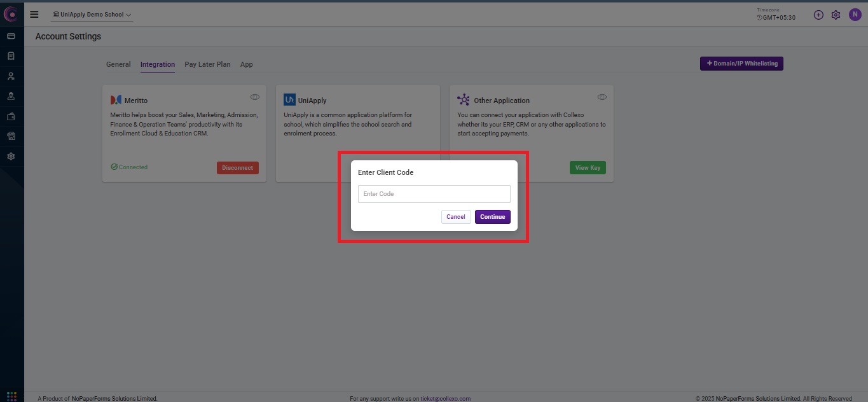
Task: Open the payments card icon in sidebar
Action: click(11, 36)
